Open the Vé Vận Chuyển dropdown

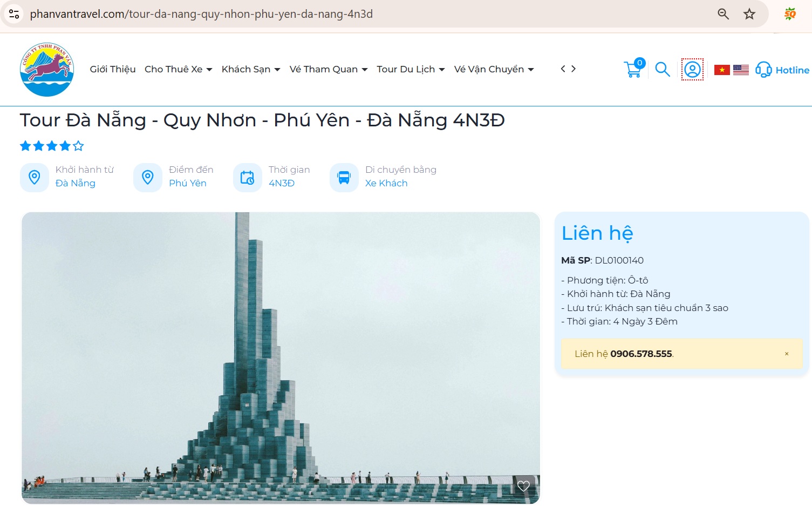(489, 69)
